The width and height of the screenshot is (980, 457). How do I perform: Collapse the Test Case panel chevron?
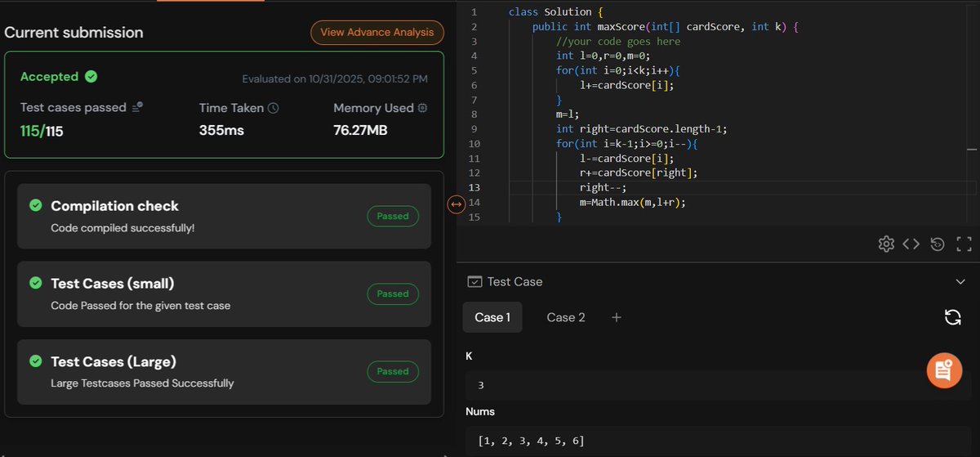point(960,281)
